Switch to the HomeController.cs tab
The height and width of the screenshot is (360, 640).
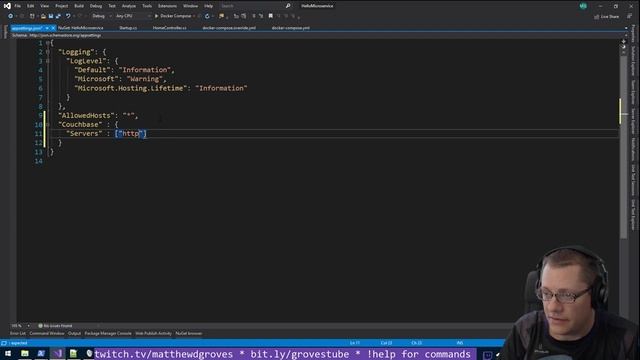(169, 28)
